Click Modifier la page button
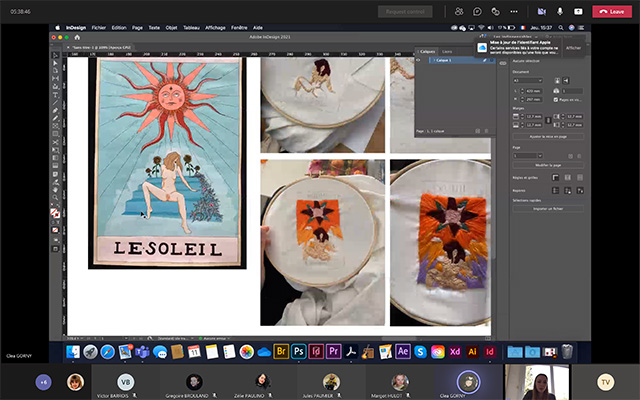 [x=548, y=165]
